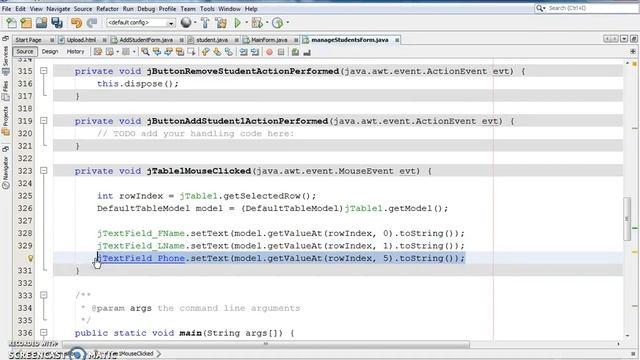Click the Previous Bookmark icon

(205, 52)
